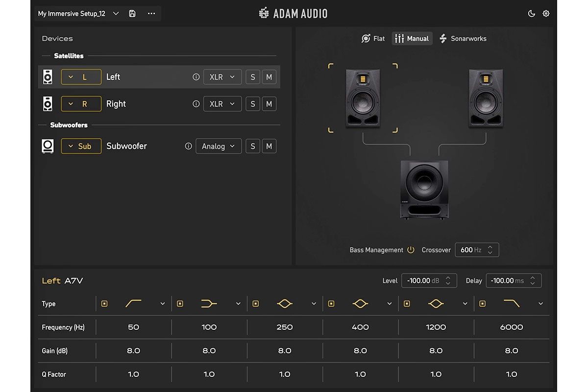Open the Left speaker XLR input dropdown
This screenshot has height=392, width=588.
tap(222, 77)
